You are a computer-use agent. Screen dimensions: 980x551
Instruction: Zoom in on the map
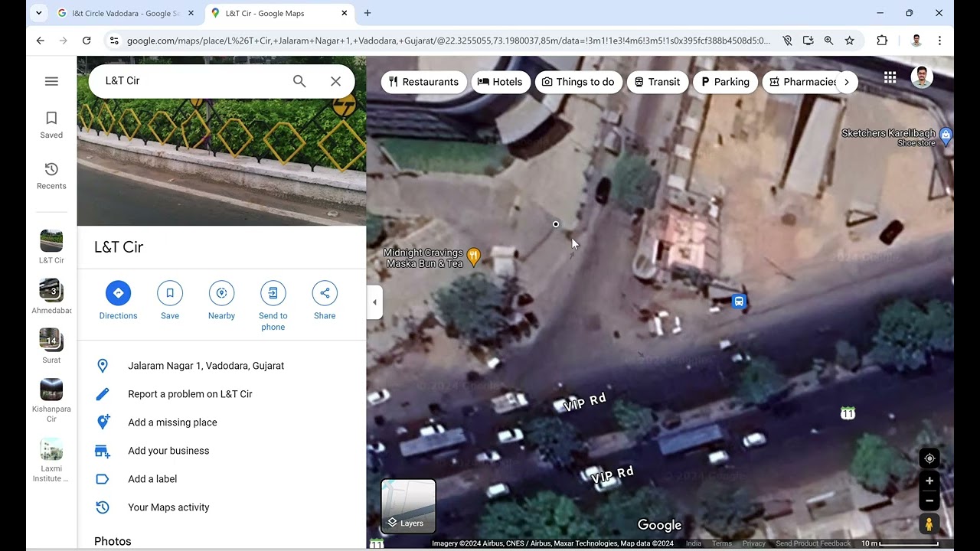(929, 481)
